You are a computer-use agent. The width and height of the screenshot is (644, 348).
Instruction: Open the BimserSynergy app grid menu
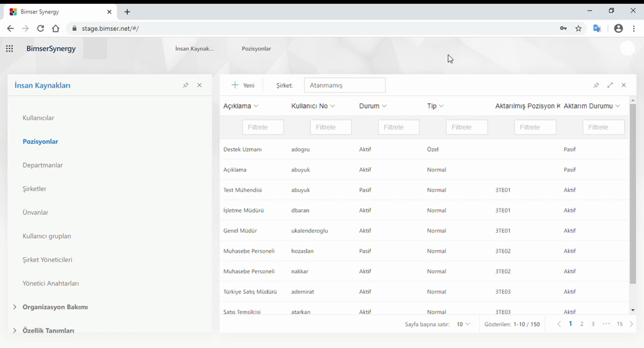click(10, 49)
